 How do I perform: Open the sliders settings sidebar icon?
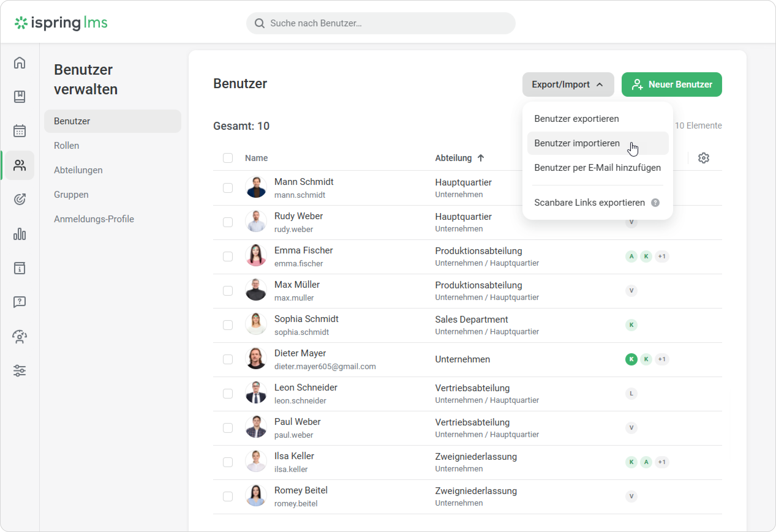coord(19,370)
